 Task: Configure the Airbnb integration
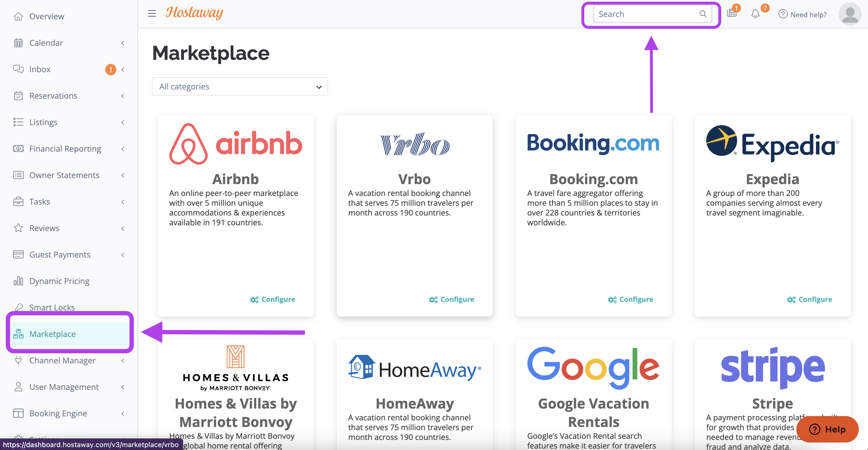click(272, 299)
